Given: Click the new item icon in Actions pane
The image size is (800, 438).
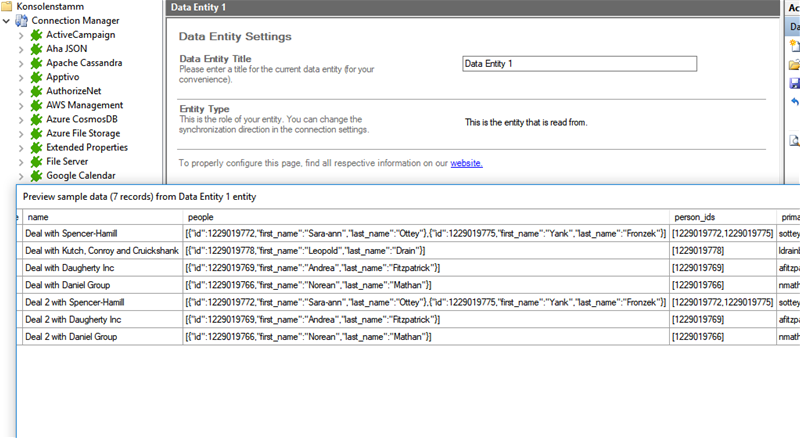Looking at the screenshot, I should (794, 46).
